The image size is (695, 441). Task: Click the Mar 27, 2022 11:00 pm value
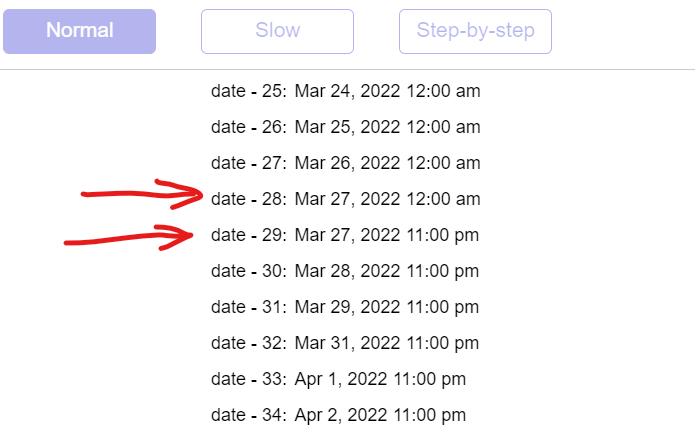pos(387,234)
